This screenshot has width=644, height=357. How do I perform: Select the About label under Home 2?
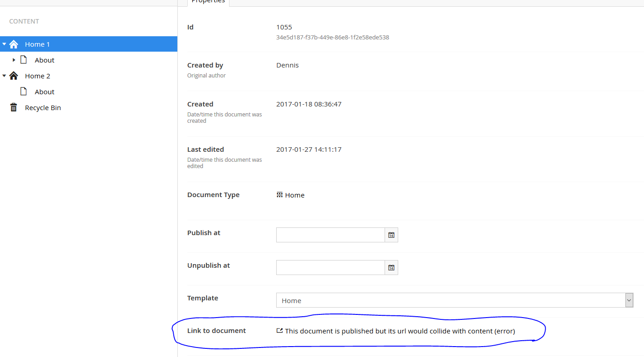(44, 92)
